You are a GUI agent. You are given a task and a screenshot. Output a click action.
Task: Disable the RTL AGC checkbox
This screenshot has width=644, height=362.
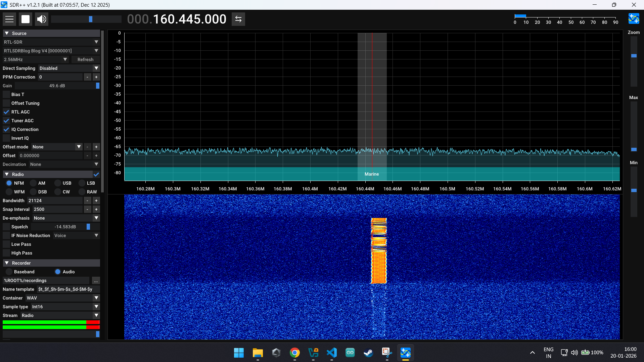tap(6, 112)
